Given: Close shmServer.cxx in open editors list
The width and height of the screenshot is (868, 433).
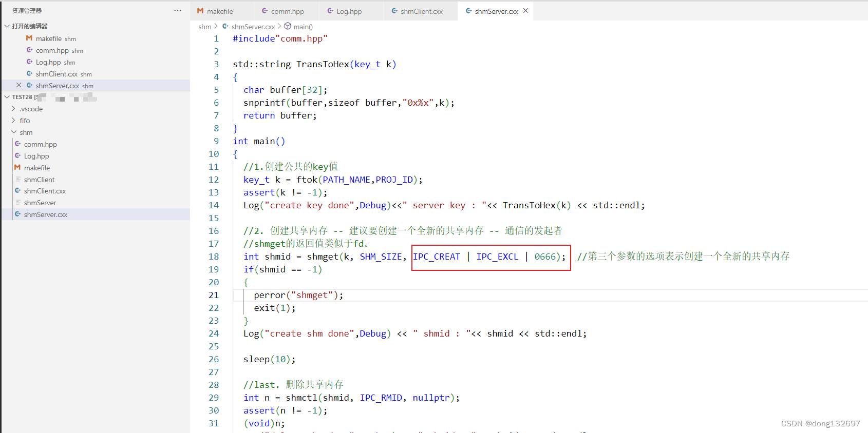Looking at the screenshot, I should pyautogui.click(x=18, y=85).
